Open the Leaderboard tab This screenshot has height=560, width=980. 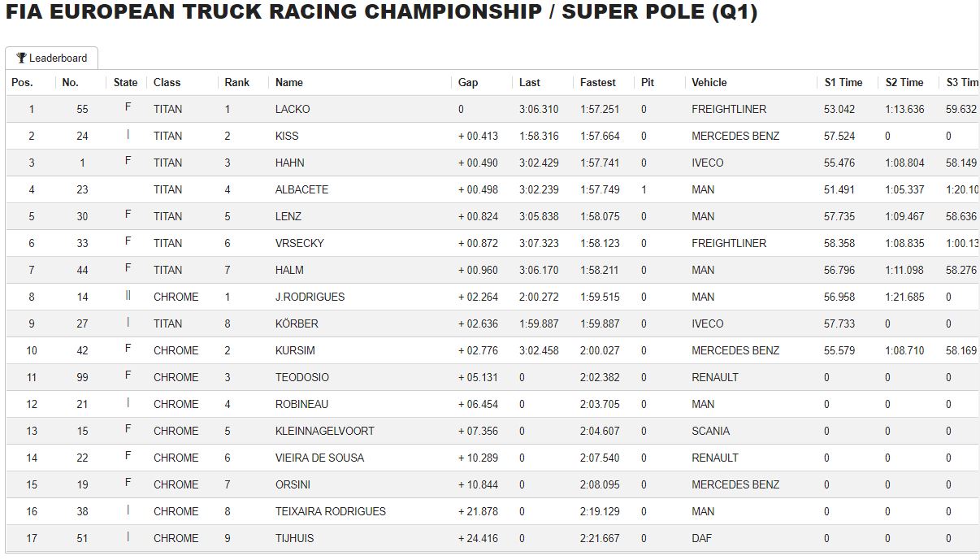pyautogui.click(x=52, y=59)
